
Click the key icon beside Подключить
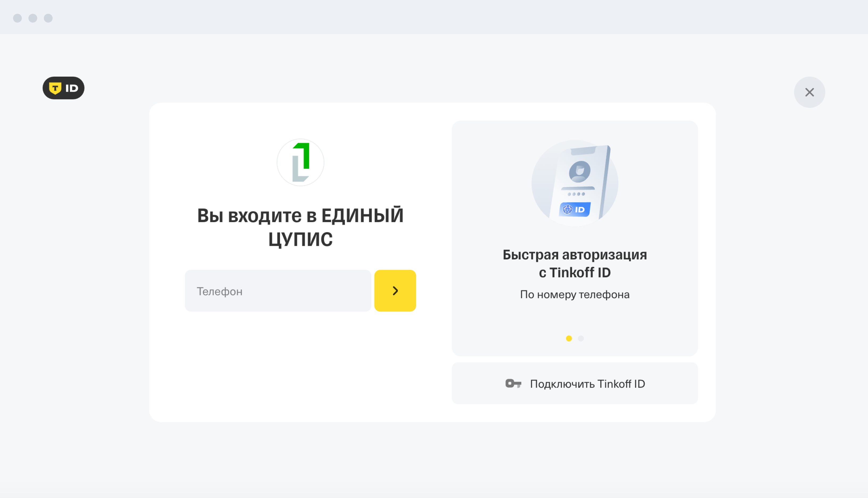point(513,383)
